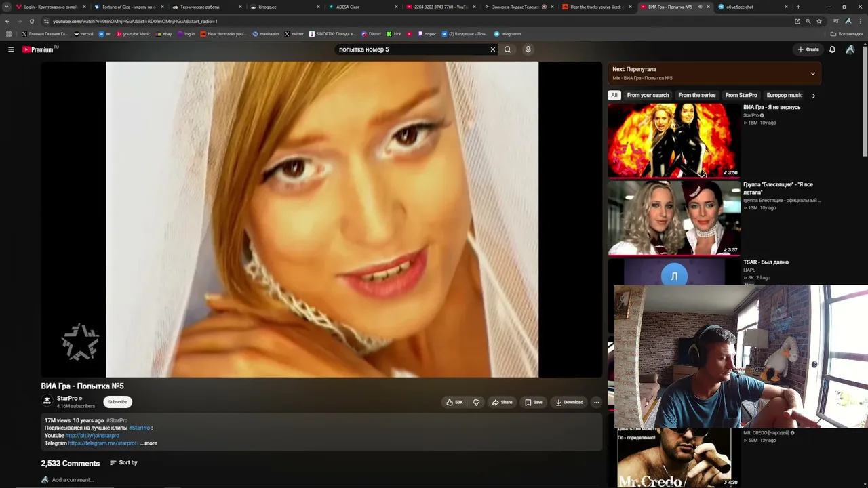The image size is (868, 488).
Task: Open the Sort by comments dropdown
Action: tap(123, 463)
